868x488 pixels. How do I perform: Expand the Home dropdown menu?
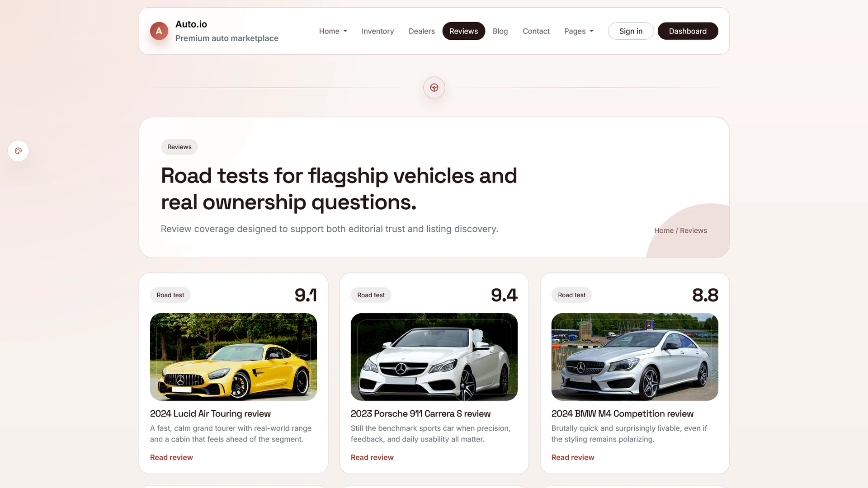[x=333, y=31]
